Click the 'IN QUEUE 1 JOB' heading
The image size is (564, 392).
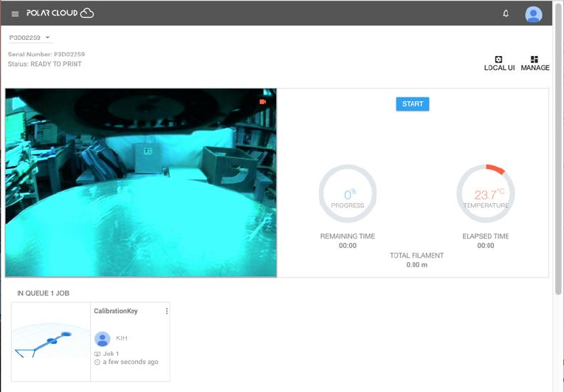(x=43, y=293)
